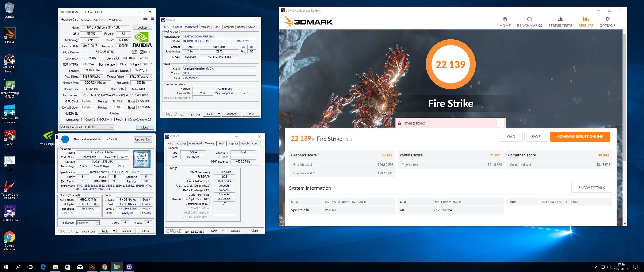
Task: Open 3DMark OPTIONS gear
Action: pos(607,22)
